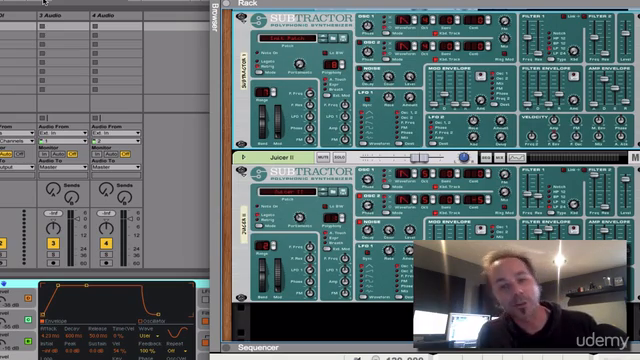Open the Audio From dropdown on track 4 Audio
This screenshot has width=640, height=360.
[116, 133]
